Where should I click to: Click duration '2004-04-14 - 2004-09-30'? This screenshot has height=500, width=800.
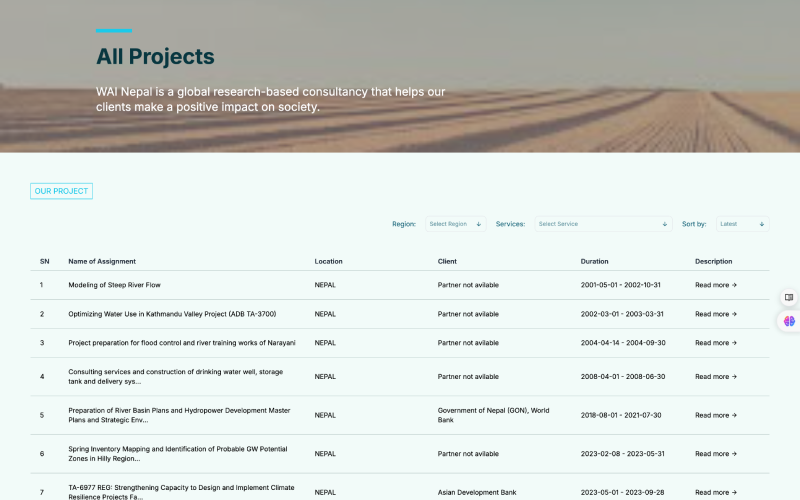(623, 343)
